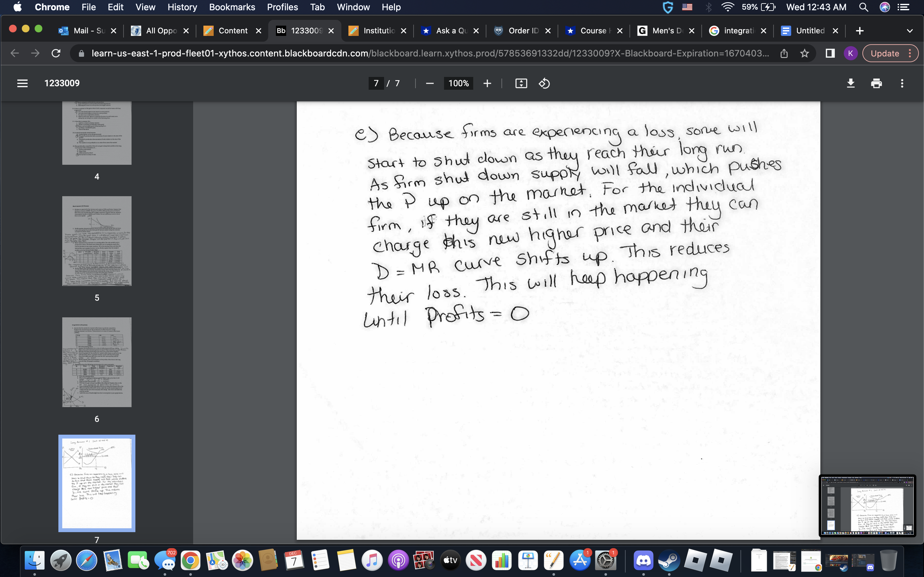Image resolution: width=924 pixels, height=577 pixels.
Task: Zoom out of the PDF
Action: 430,83
